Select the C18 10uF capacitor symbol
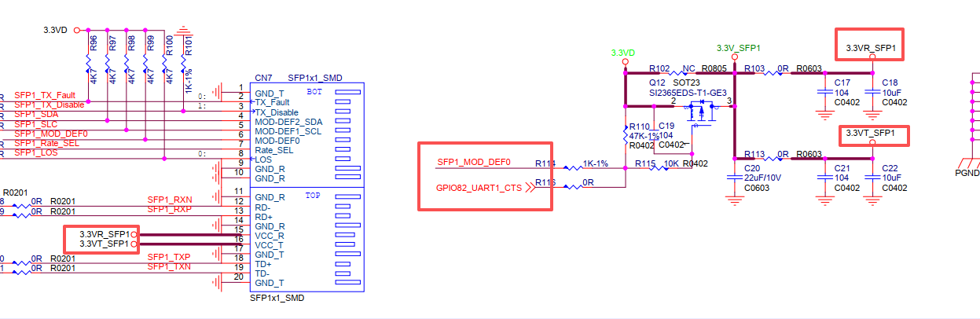The width and height of the screenshot is (980, 319). (872, 91)
